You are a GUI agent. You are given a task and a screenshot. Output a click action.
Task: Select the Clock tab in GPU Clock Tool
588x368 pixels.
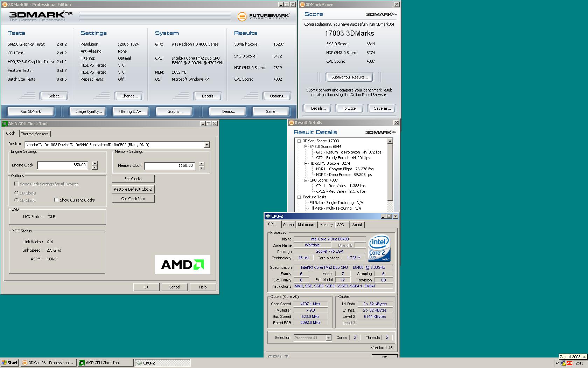[x=10, y=133]
